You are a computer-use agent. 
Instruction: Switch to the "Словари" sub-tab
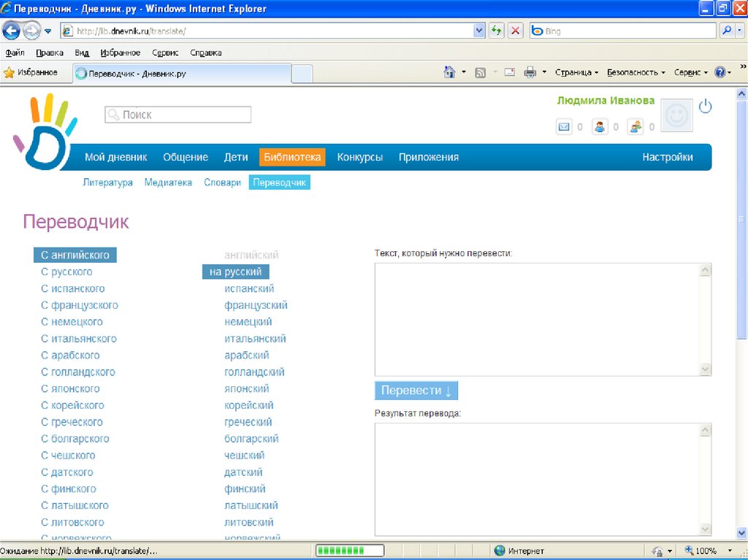pyautogui.click(x=222, y=183)
